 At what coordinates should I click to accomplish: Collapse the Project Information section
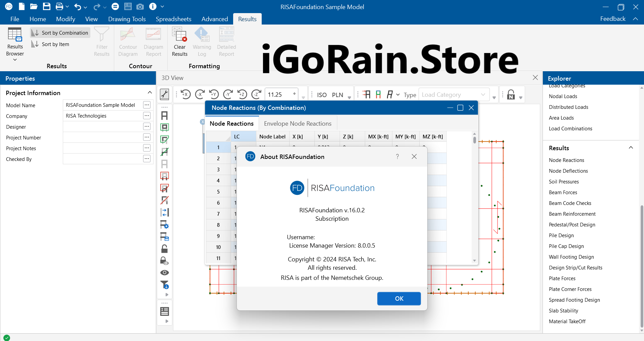(x=149, y=92)
